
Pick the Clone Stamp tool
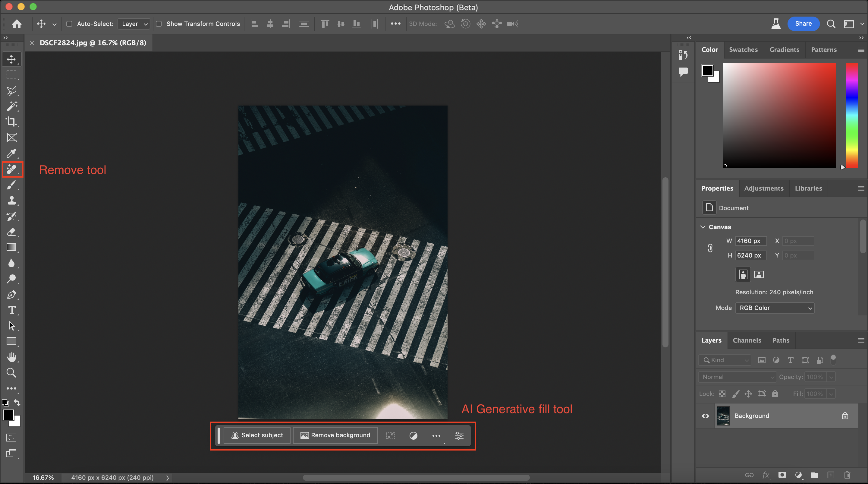point(11,201)
